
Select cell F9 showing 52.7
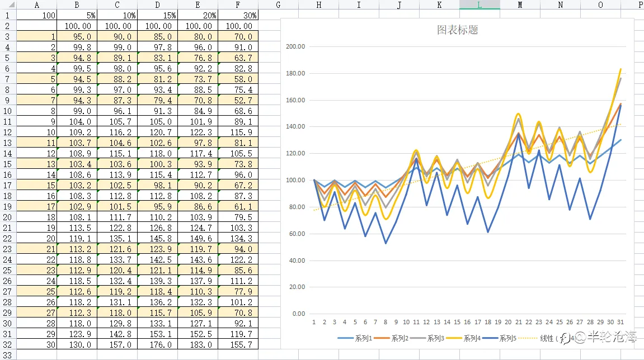pos(238,100)
